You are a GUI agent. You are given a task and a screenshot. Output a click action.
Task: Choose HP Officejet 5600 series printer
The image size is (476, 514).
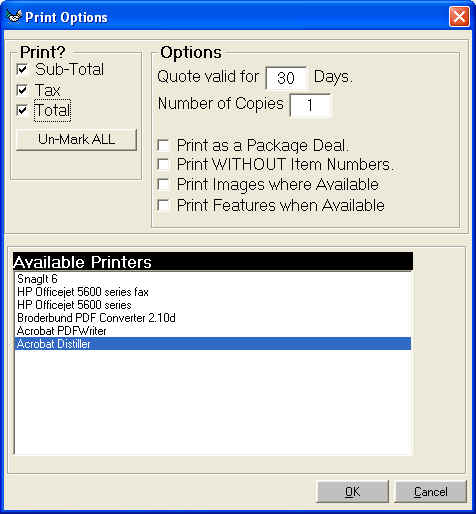pyautogui.click(x=213, y=305)
